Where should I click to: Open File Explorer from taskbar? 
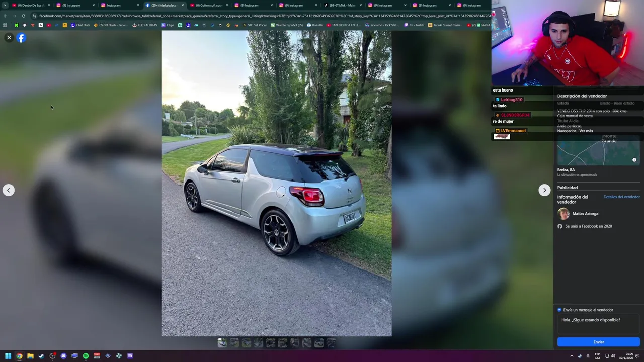click(x=30, y=356)
